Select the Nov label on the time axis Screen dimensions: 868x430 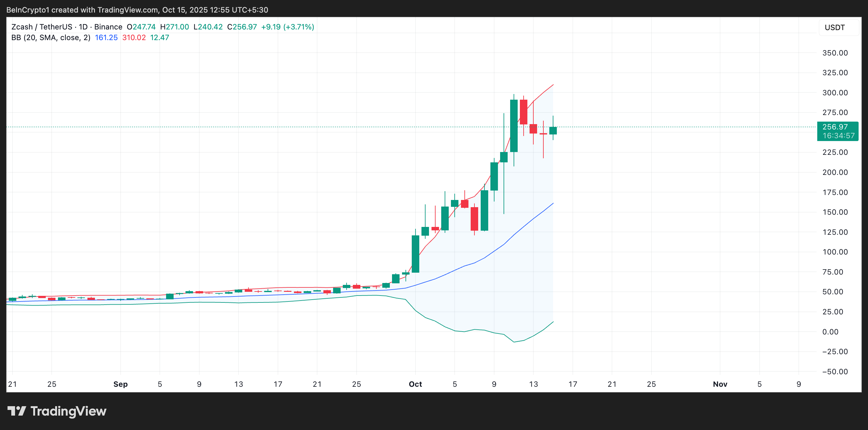click(720, 384)
